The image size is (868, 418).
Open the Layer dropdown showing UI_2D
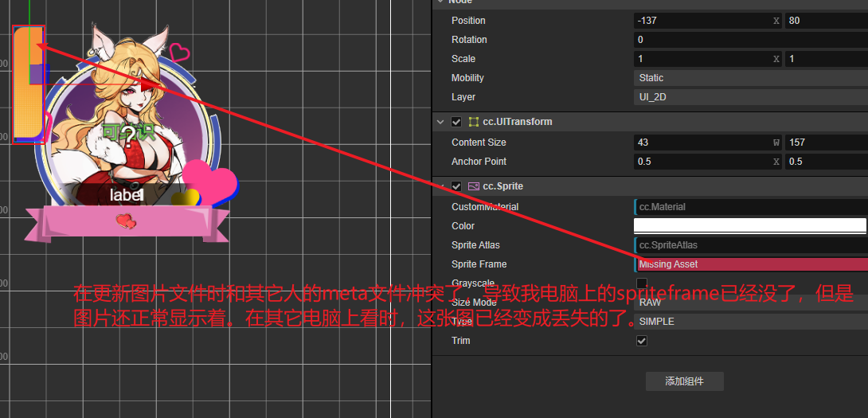[x=751, y=97]
